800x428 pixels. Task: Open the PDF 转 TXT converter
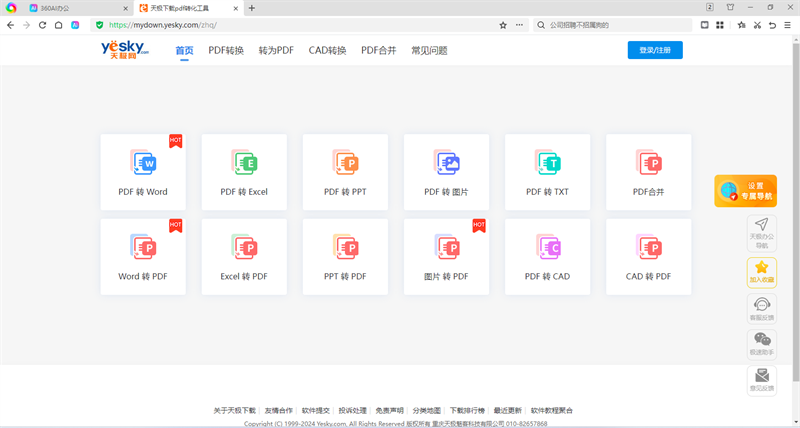547,172
